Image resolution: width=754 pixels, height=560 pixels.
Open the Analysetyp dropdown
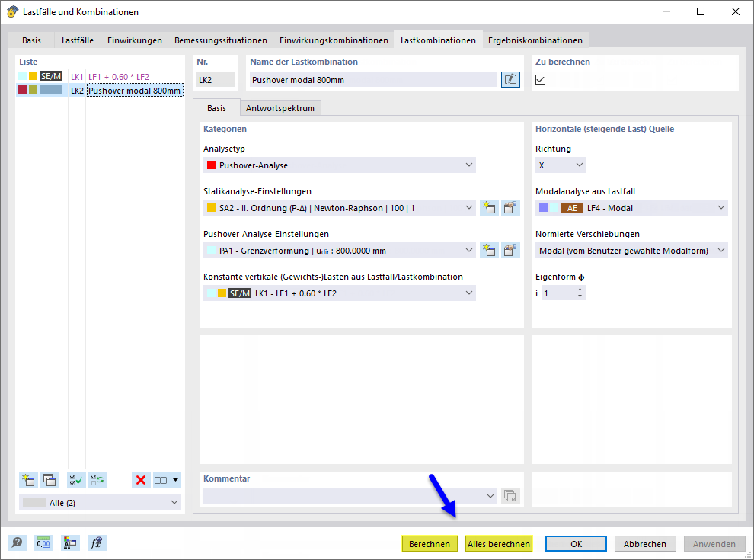pos(340,165)
